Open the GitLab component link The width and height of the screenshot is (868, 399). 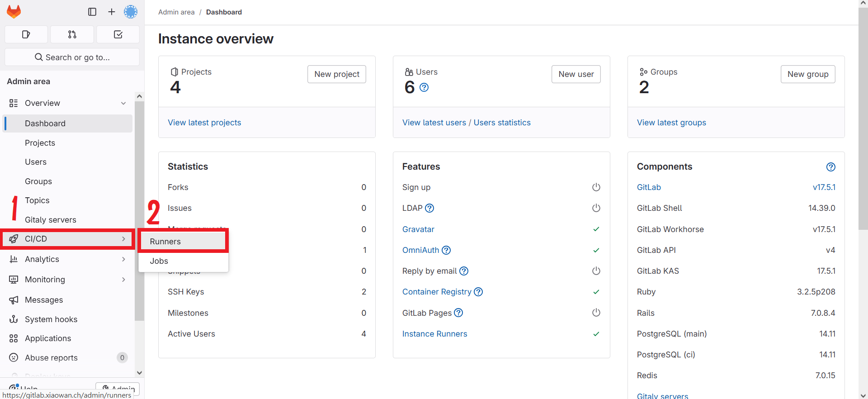point(649,187)
